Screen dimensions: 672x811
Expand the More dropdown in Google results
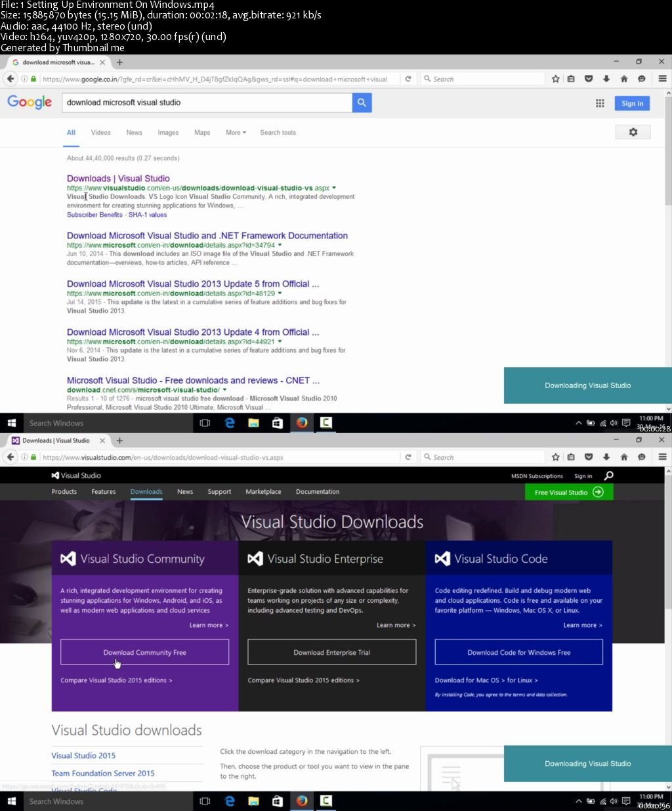(x=236, y=133)
